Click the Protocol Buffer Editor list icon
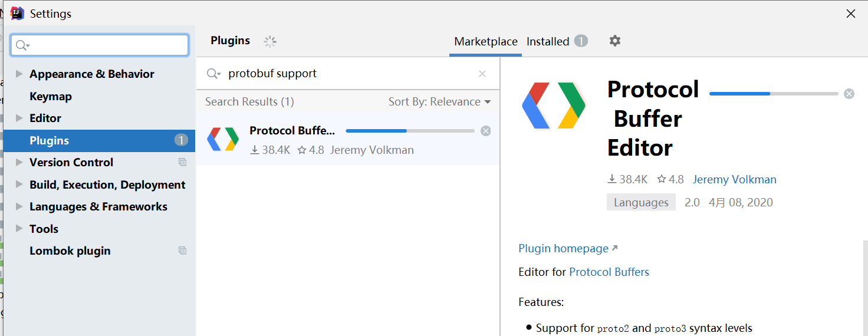The height and width of the screenshot is (336, 868). click(223, 139)
